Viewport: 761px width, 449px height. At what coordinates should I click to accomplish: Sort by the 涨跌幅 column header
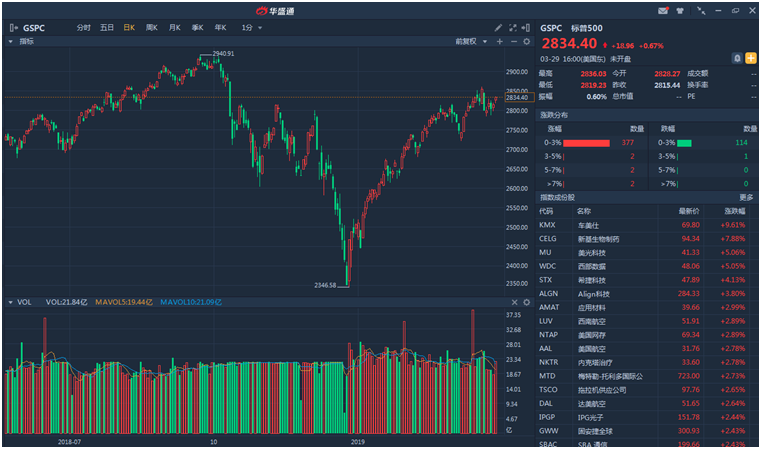[x=734, y=211]
